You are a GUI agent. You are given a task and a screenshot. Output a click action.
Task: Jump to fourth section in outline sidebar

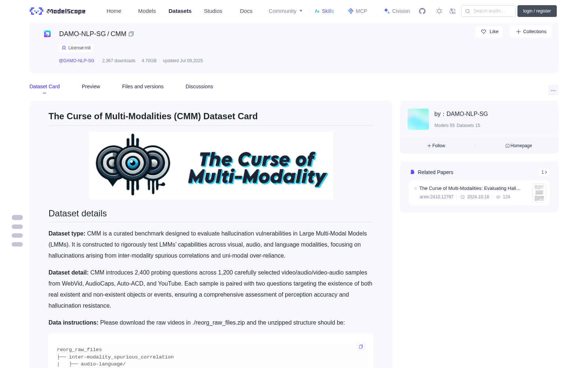(17, 244)
